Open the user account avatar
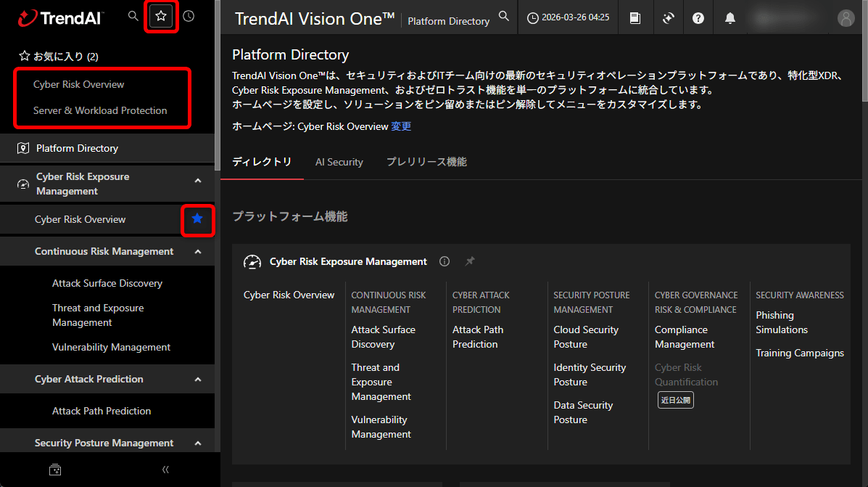 846,17
